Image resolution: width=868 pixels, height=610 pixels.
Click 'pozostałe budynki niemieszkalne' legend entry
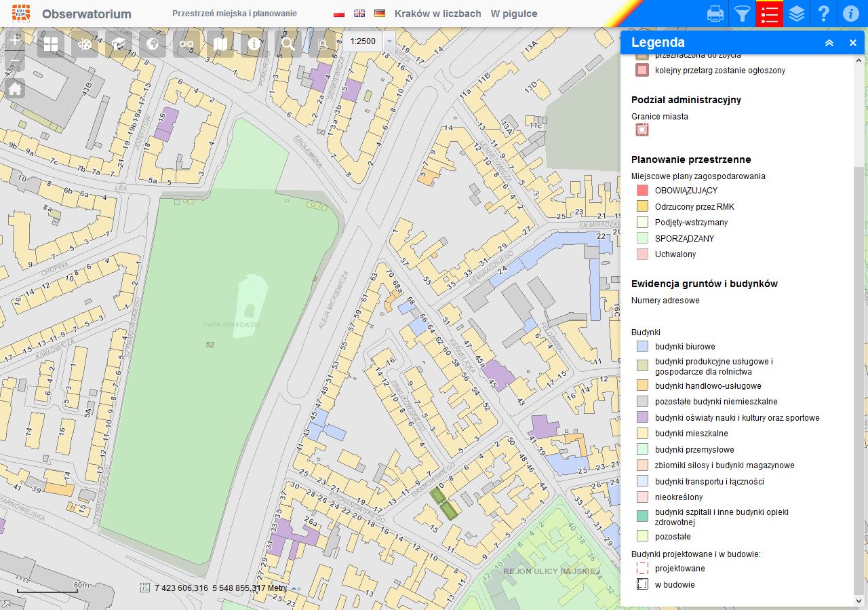pyautogui.click(x=716, y=402)
